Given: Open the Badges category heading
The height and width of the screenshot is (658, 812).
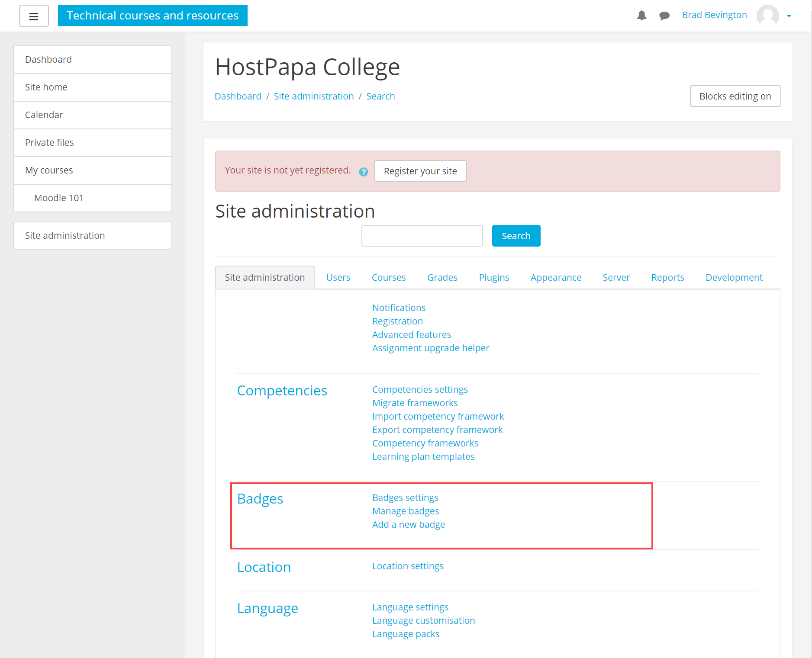Looking at the screenshot, I should pos(260,499).
